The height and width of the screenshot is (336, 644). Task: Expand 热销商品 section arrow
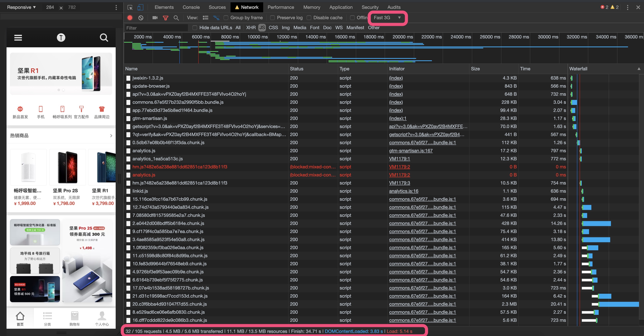click(111, 136)
